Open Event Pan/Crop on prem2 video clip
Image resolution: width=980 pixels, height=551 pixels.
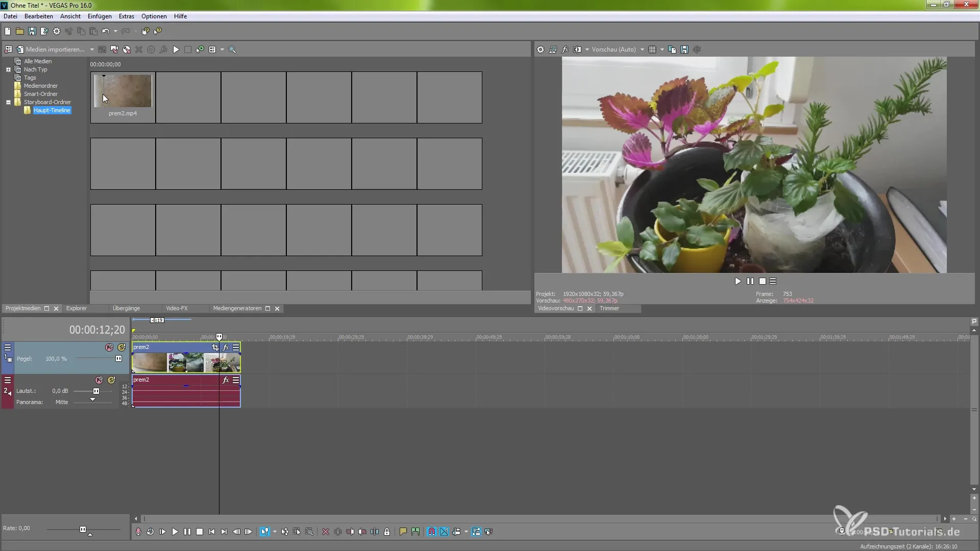click(x=215, y=347)
